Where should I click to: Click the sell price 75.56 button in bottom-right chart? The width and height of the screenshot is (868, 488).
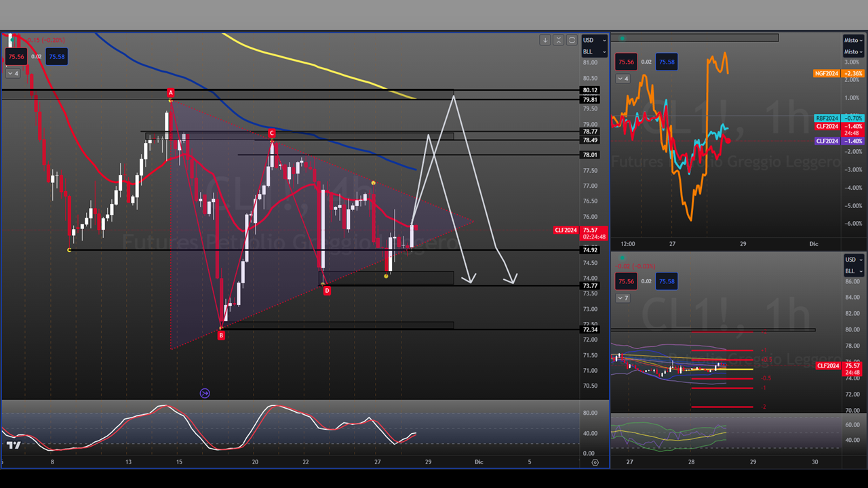626,281
